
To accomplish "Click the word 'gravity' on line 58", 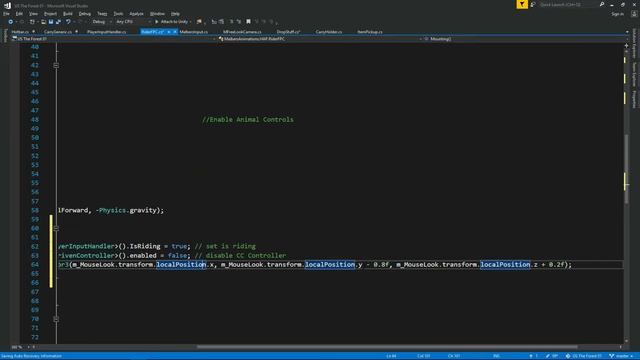I will click(142, 210).
